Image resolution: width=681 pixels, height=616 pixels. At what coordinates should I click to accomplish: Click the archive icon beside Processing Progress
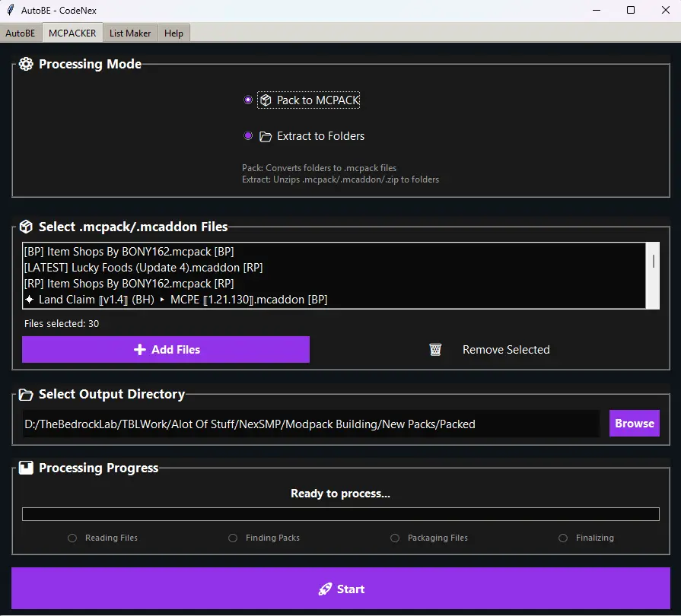[26, 468]
